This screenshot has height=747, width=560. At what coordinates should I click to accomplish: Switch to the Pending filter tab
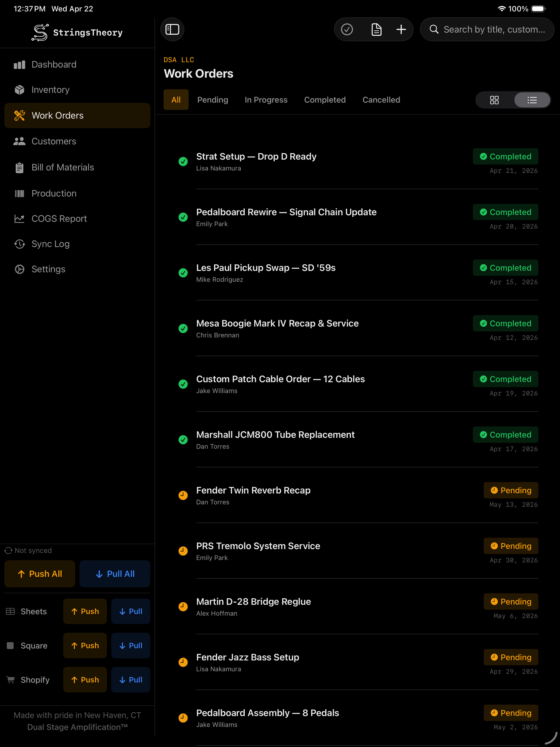coord(212,100)
